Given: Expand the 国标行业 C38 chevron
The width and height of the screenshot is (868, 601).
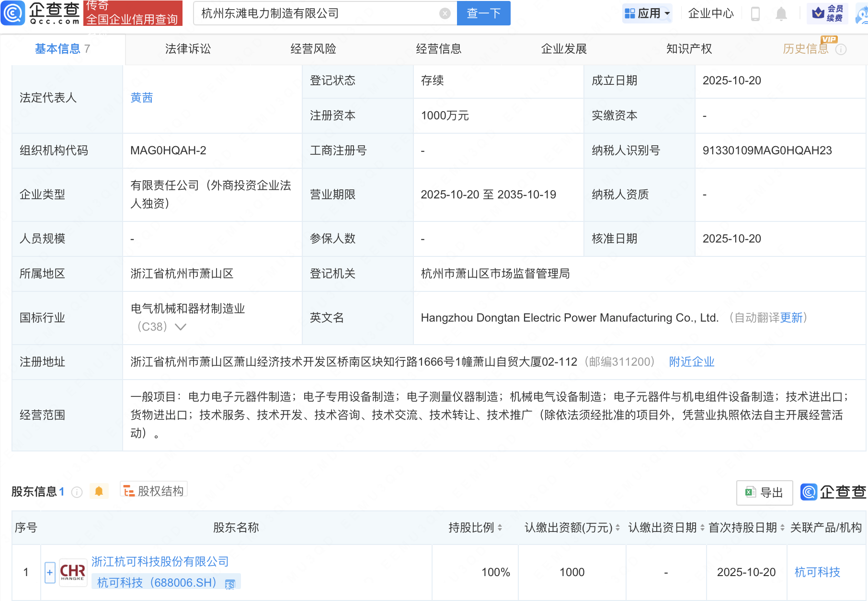Looking at the screenshot, I should pyautogui.click(x=181, y=327).
